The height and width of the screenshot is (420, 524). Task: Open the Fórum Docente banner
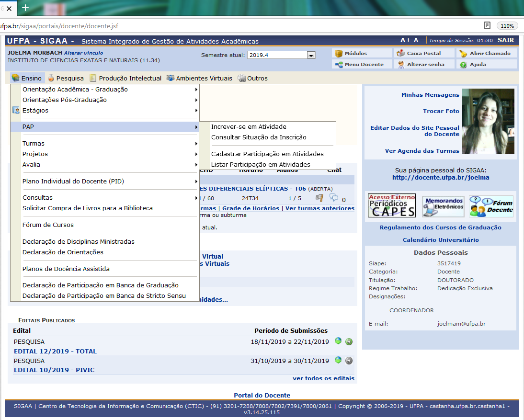pos(491,206)
